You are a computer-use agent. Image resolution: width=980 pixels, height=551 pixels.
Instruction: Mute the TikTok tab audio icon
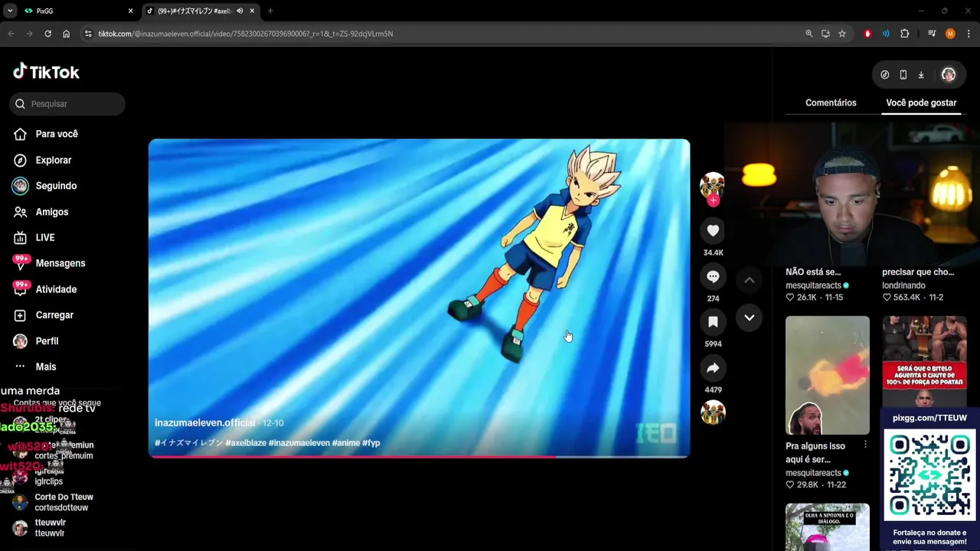[x=240, y=11]
